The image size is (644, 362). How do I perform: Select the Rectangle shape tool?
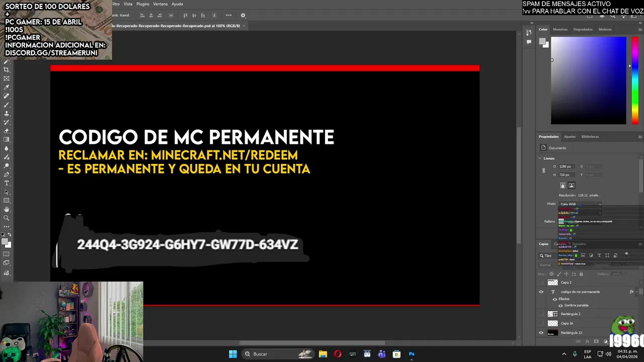coord(7,201)
